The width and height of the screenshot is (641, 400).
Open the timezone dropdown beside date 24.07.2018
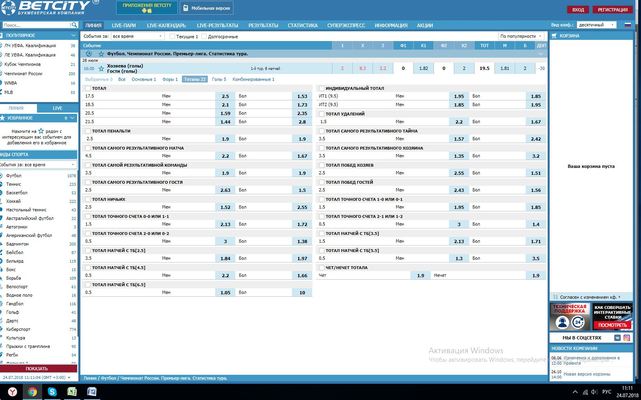(x=69, y=378)
